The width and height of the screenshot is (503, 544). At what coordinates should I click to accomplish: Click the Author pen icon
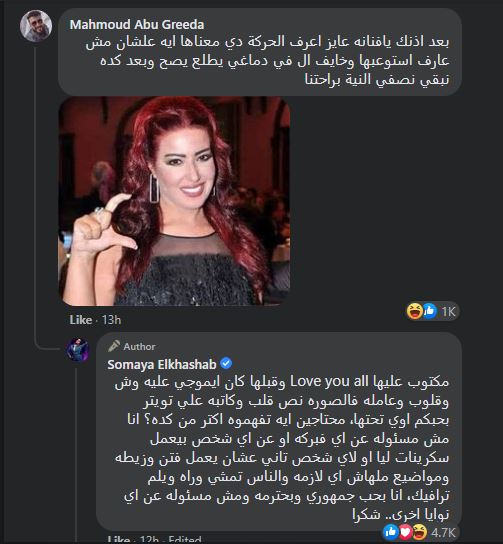114,346
